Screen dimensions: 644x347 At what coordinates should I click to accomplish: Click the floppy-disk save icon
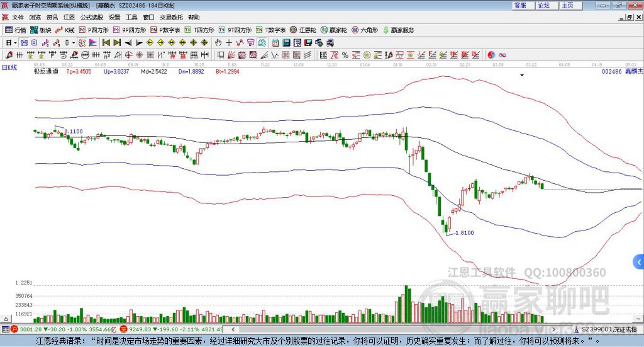pyautogui.click(x=308, y=43)
